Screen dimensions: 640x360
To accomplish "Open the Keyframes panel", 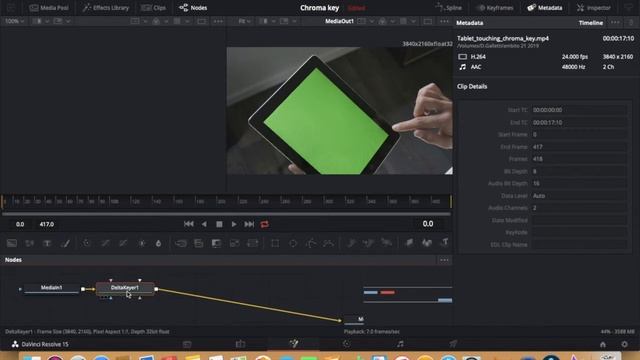I will (x=495, y=8).
